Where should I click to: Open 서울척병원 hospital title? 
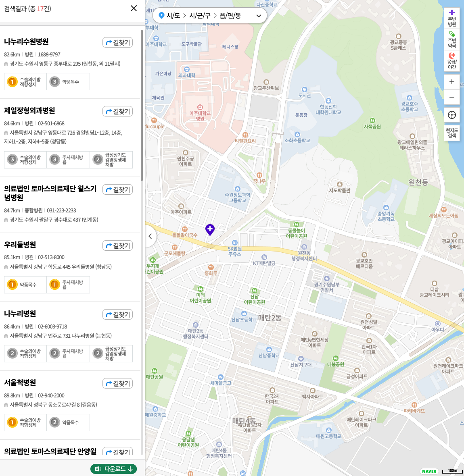click(20, 382)
